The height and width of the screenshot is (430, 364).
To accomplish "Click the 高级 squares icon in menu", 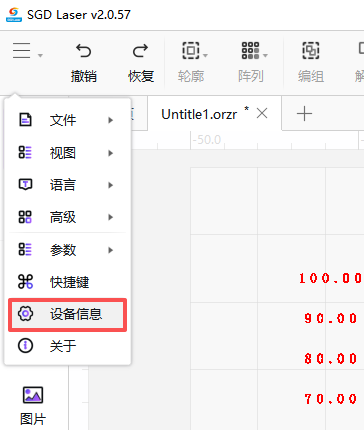I will tap(25, 217).
